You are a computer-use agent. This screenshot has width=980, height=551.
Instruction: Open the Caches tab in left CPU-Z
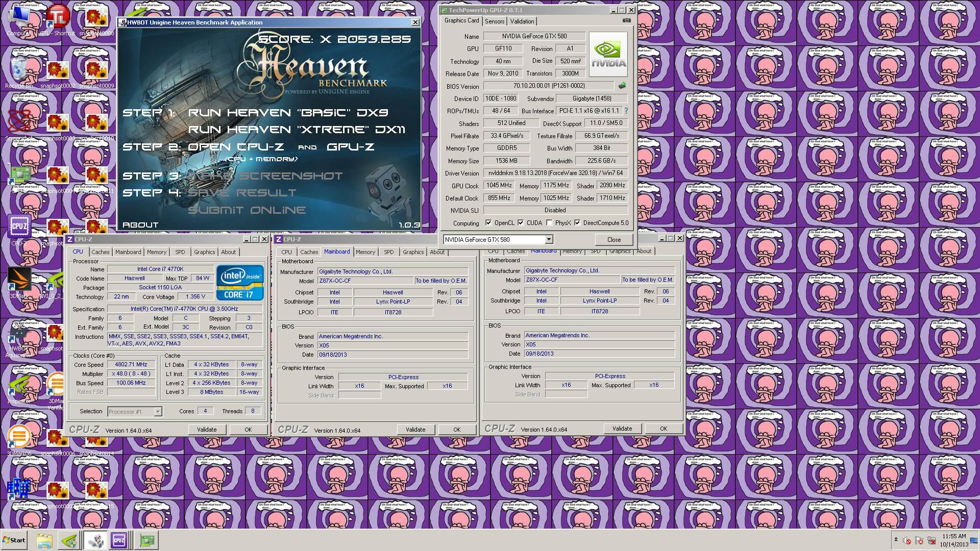pos(101,252)
